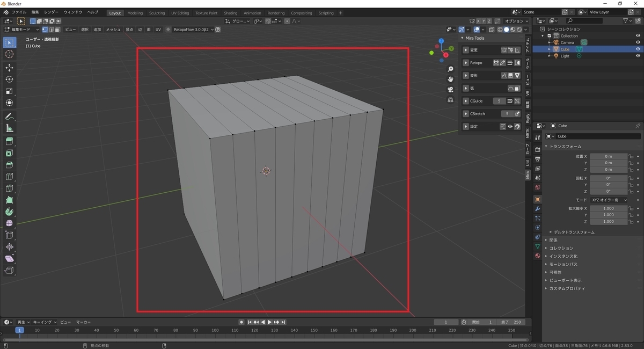Hide the Light object in outliner

(638, 56)
